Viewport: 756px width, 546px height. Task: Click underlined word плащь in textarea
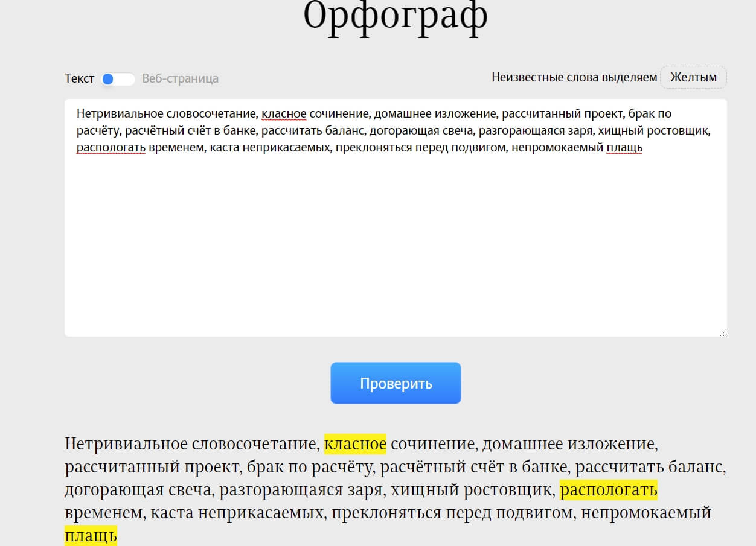624,148
